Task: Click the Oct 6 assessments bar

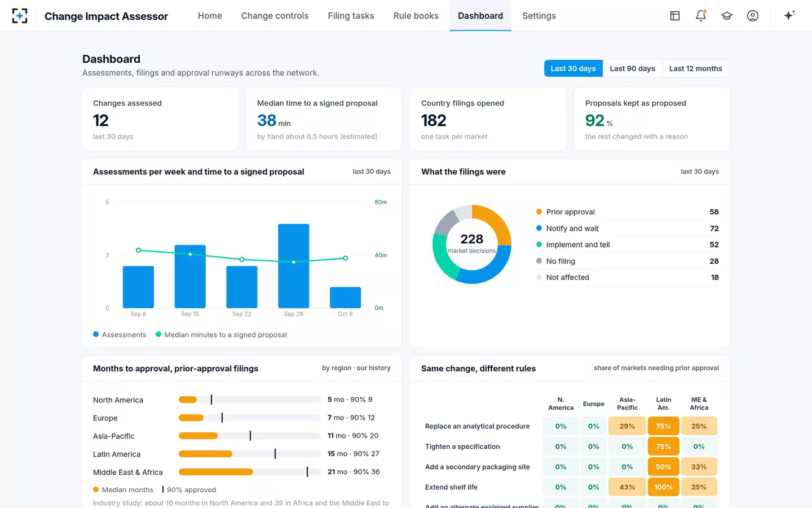Action: tap(345, 297)
